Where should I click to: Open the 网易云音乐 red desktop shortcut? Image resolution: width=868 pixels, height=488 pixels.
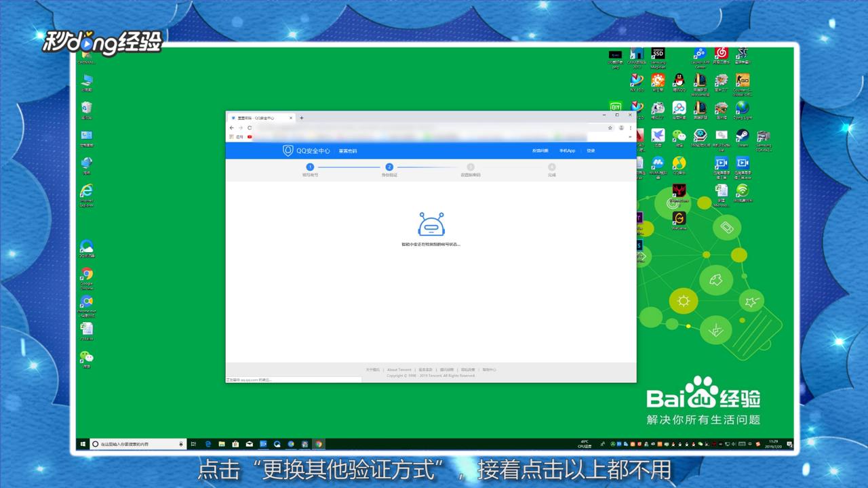[722, 56]
